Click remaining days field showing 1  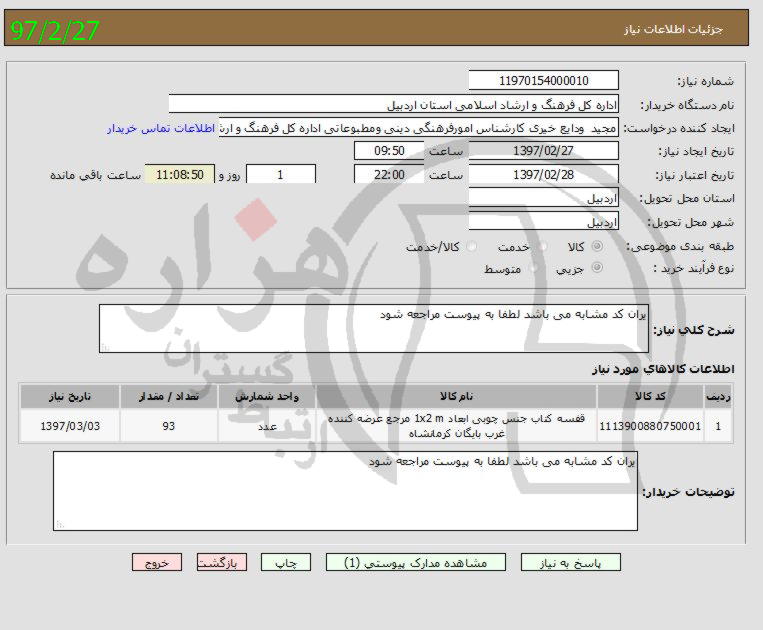coord(281,174)
